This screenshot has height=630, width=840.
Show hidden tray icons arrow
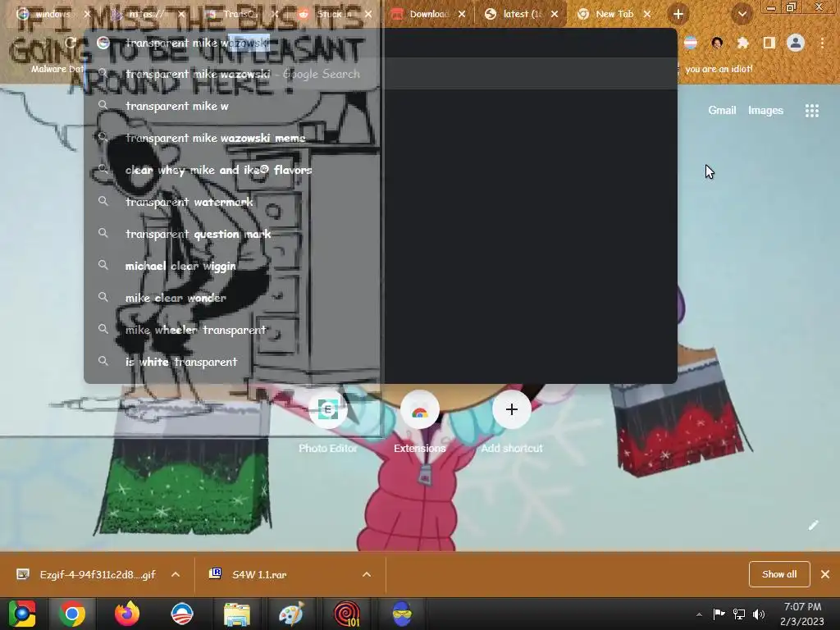699,614
